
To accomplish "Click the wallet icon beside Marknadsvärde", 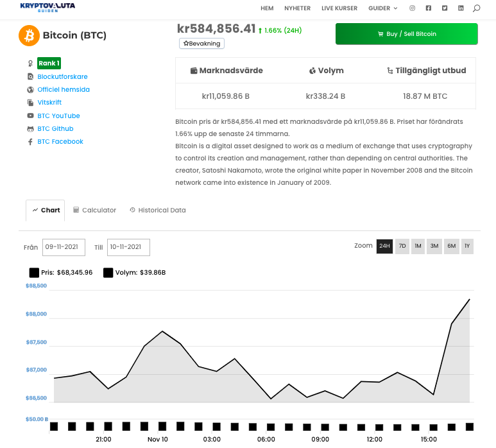I will coord(194,71).
